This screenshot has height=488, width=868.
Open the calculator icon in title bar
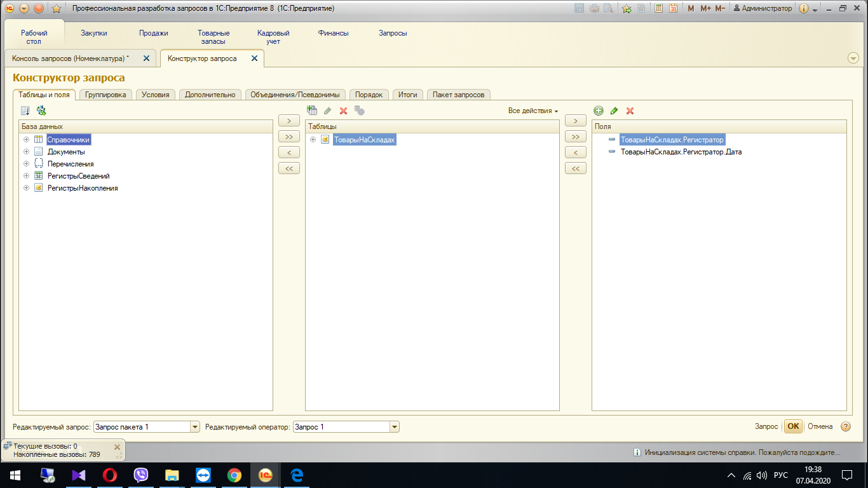658,8
